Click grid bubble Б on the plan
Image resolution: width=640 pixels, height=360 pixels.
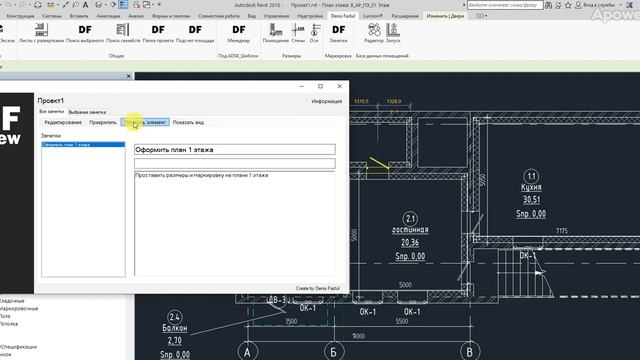pyautogui.click(x=334, y=351)
